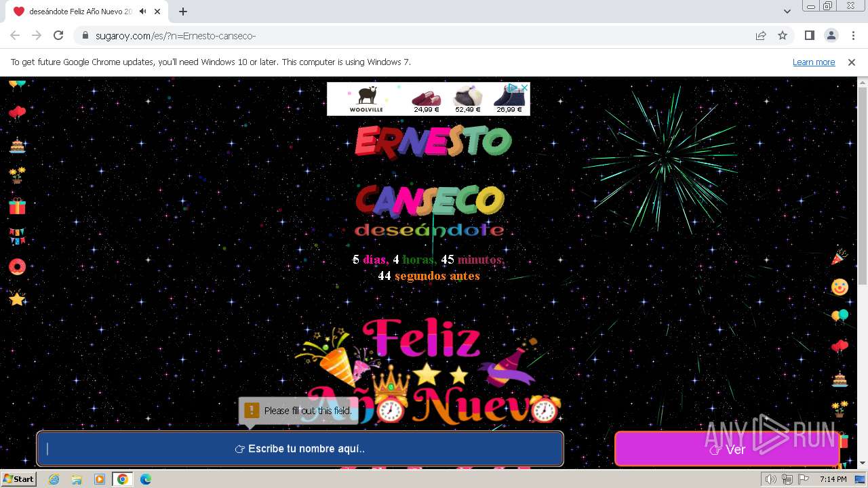Toggle the side panel icon
Image resolution: width=868 pixels, height=488 pixels.
[x=809, y=35]
